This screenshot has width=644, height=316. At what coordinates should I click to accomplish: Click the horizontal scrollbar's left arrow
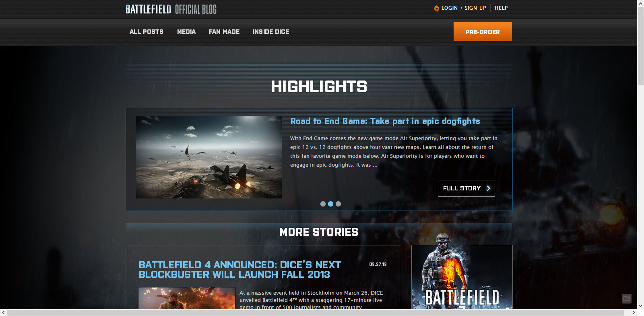[3, 312]
